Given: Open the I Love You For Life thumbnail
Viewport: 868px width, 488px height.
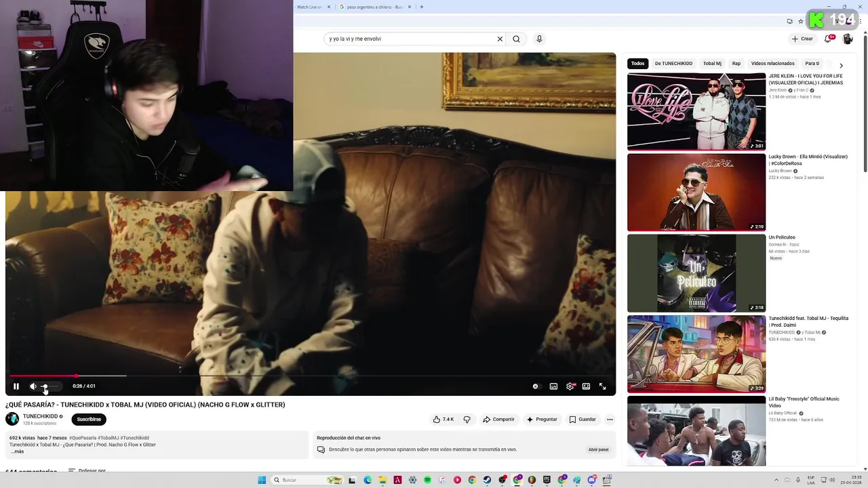Looking at the screenshot, I should 696,112.
